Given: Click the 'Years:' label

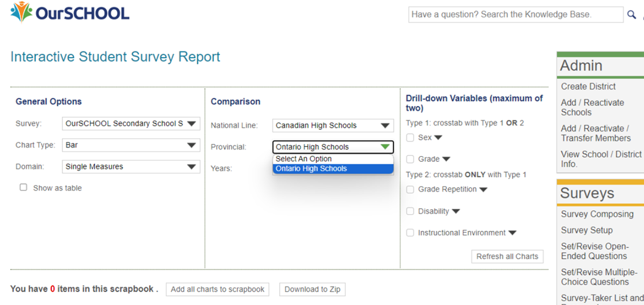Looking at the screenshot, I should pyautogui.click(x=222, y=168).
